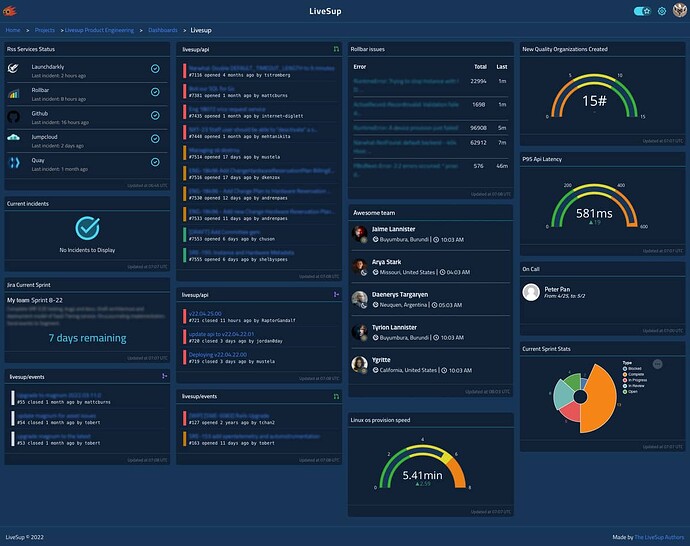Click the Github service icon

(x=14, y=117)
